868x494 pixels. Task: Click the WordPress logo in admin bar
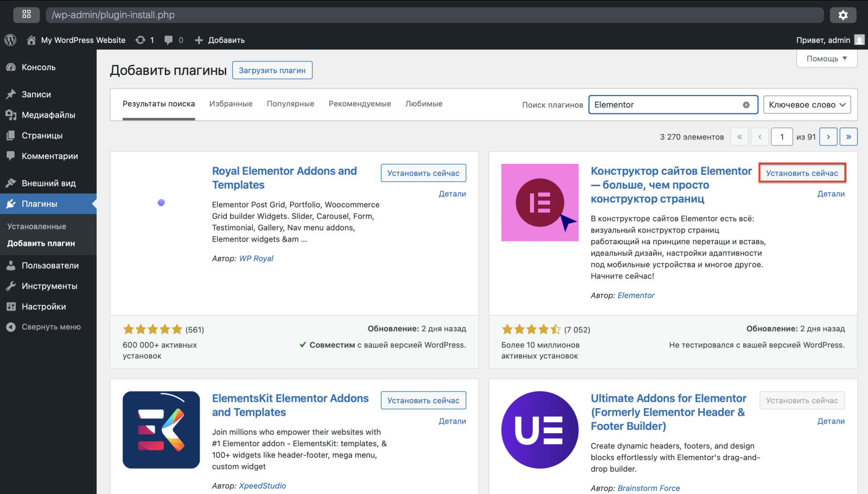(10, 40)
